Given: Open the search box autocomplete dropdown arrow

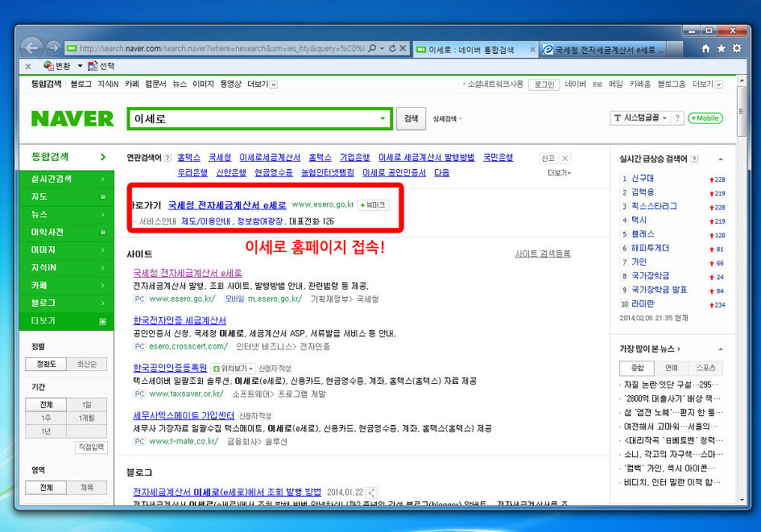Looking at the screenshot, I should [x=383, y=119].
